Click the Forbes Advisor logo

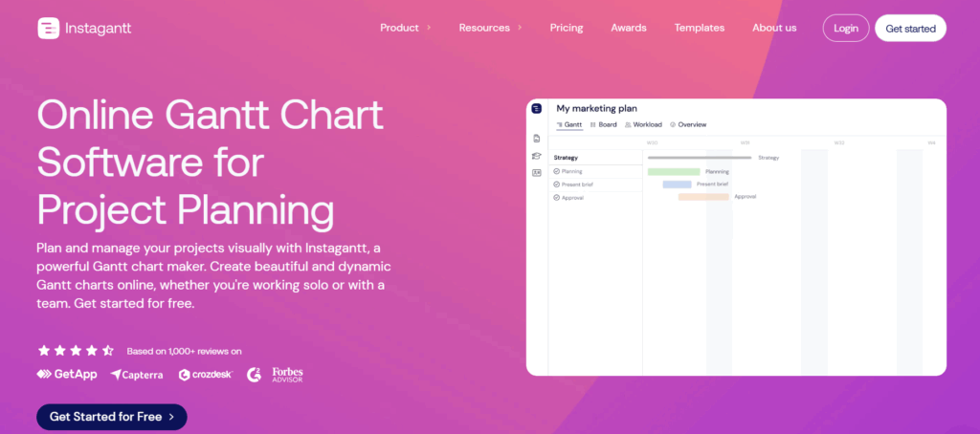(x=287, y=374)
